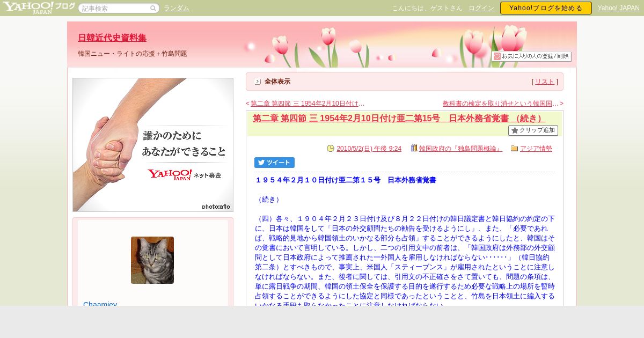Image resolution: width=644 pixels, height=338 pixels.
Task: Click the article search field
Action: [119, 9]
